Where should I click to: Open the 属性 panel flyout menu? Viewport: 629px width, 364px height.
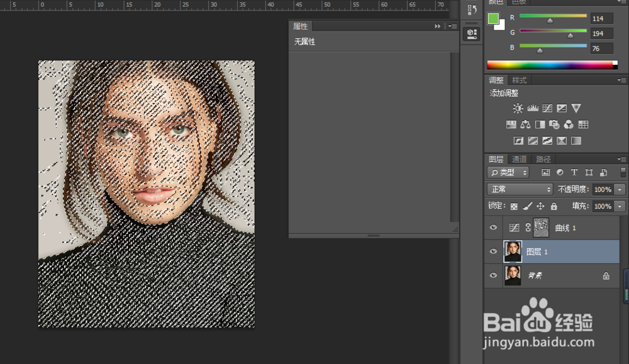(x=452, y=26)
